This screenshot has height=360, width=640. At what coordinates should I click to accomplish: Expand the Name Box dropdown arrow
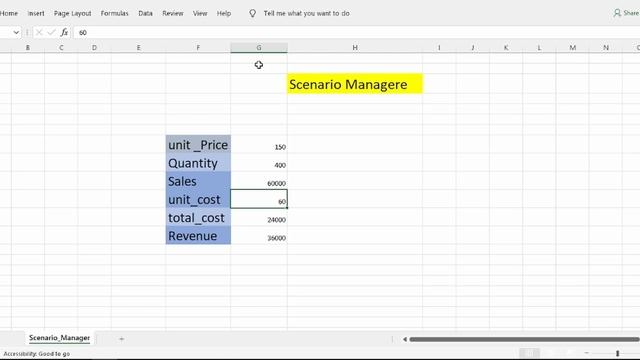pyautogui.click(x=16, y=32)
